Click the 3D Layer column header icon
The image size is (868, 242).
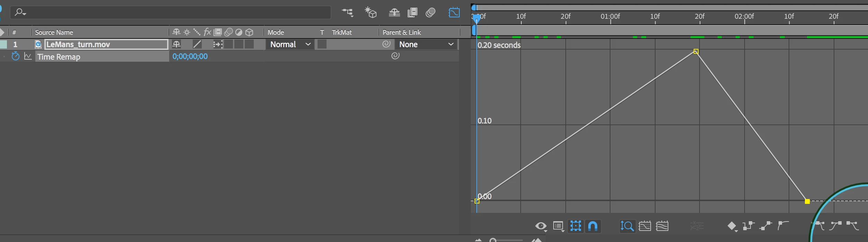(249, 32)
